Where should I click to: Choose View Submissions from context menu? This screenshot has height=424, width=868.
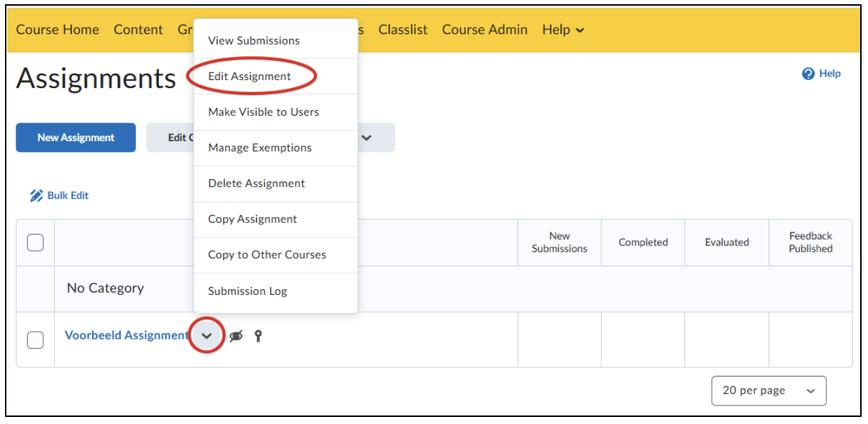[254, 40]
